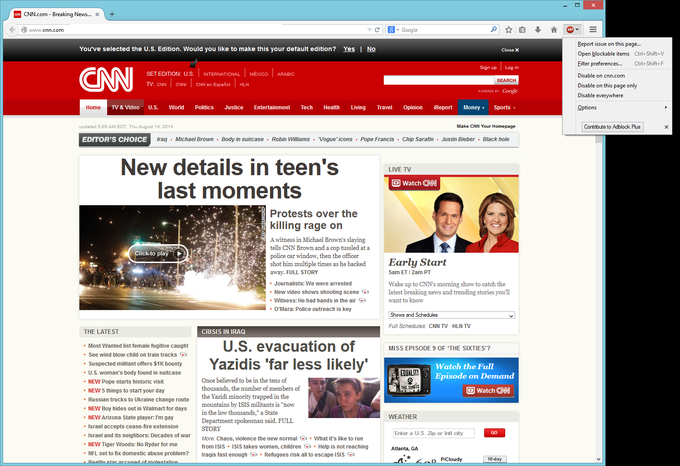
Task: Open the Home nav tab
Action: pyautogui.click(x=93, y=108)
